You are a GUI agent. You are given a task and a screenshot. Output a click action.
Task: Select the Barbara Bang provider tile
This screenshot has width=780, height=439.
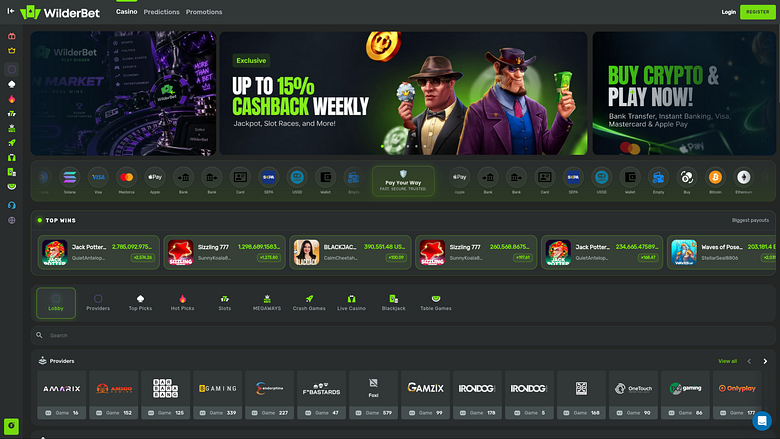[x=166, y=395]
